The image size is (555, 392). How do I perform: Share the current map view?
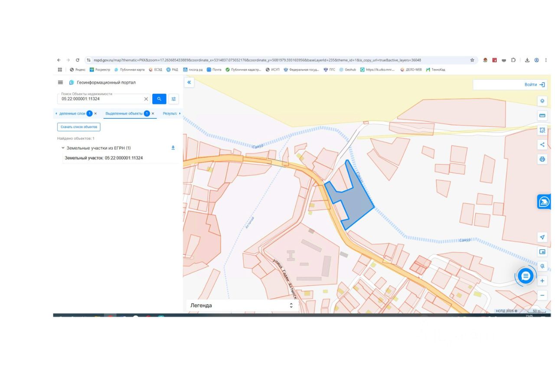(542, 145)
